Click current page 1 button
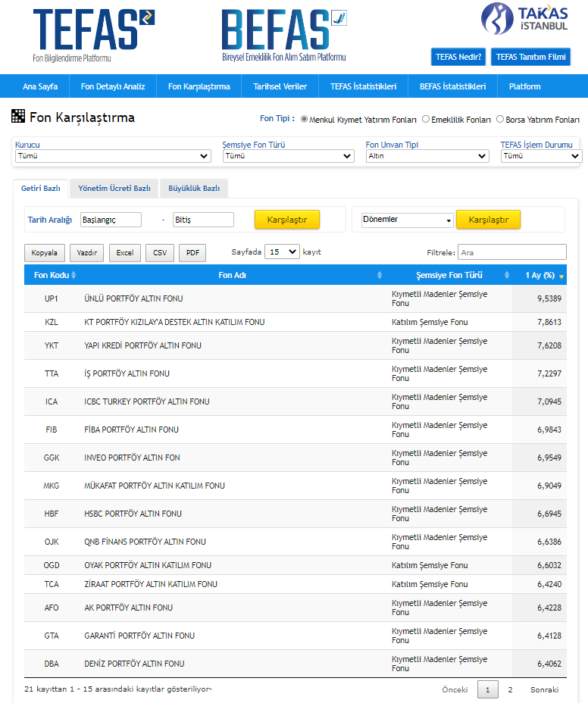The height and width of the screenshot is (703, 588). point(487,689)
